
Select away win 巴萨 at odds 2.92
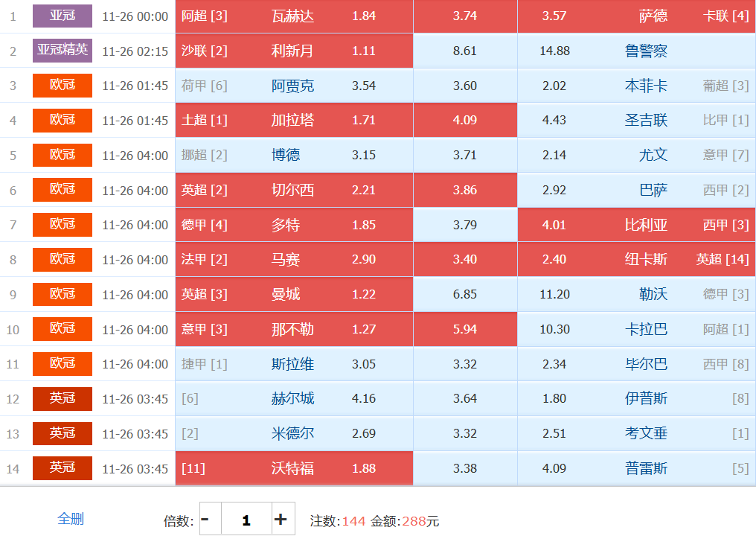pos(636,190)
